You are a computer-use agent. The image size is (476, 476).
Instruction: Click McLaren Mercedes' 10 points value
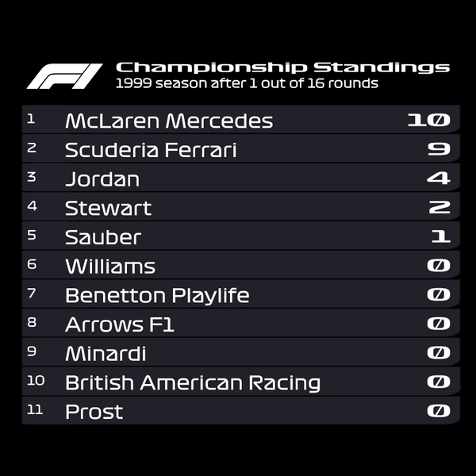[x=428, y=121]
